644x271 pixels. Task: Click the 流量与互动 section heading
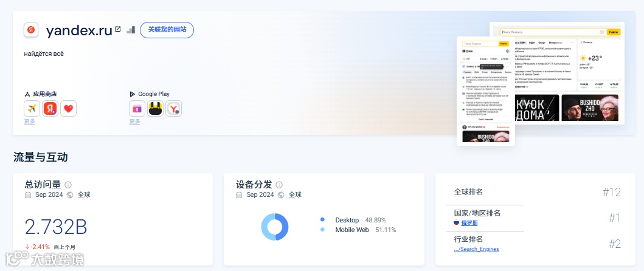(x=40, y=157)
